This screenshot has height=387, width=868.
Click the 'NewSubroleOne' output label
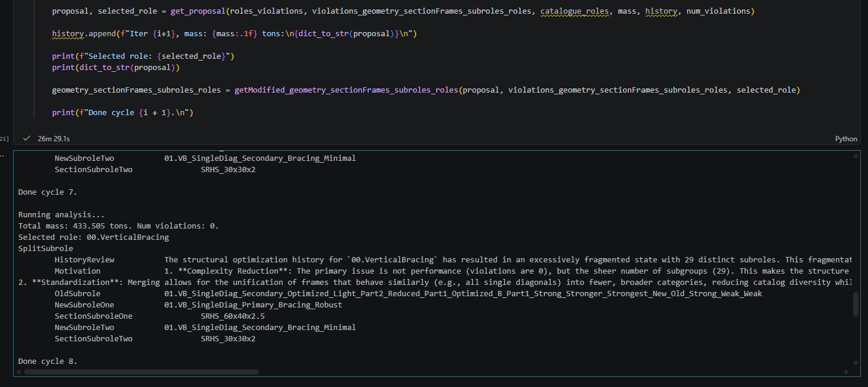click(84, 305)
